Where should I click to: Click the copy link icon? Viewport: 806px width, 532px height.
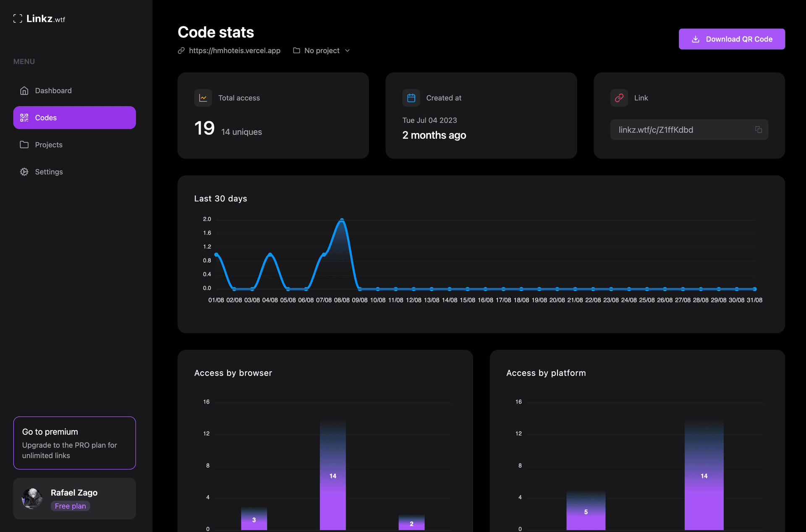[758, 130]
